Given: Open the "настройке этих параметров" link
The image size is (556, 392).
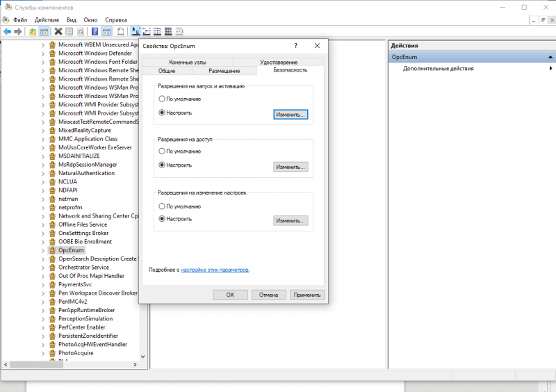Looking at the screenshot, I should pos(215,270).
